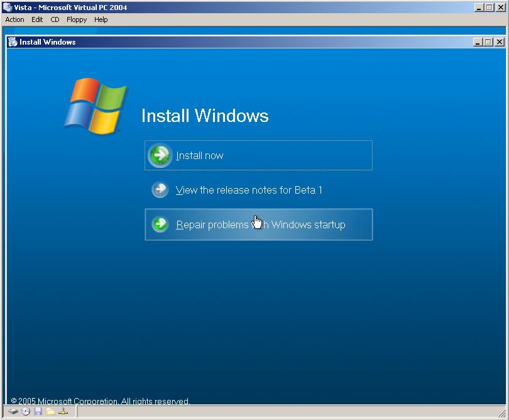
Task: Click the "Install Windows" heading text
Action: [205, 116]
